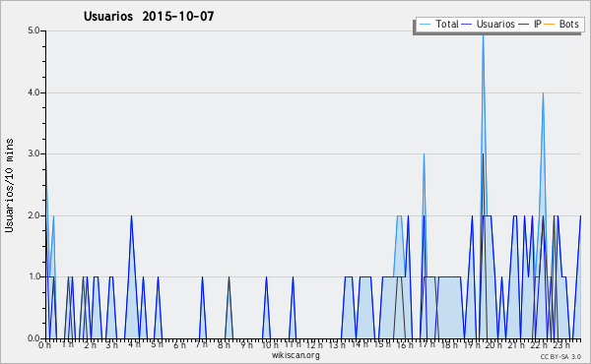Click the '20 h' x-axis label
Screen dimensions: 591x364
tap(493, 344)
